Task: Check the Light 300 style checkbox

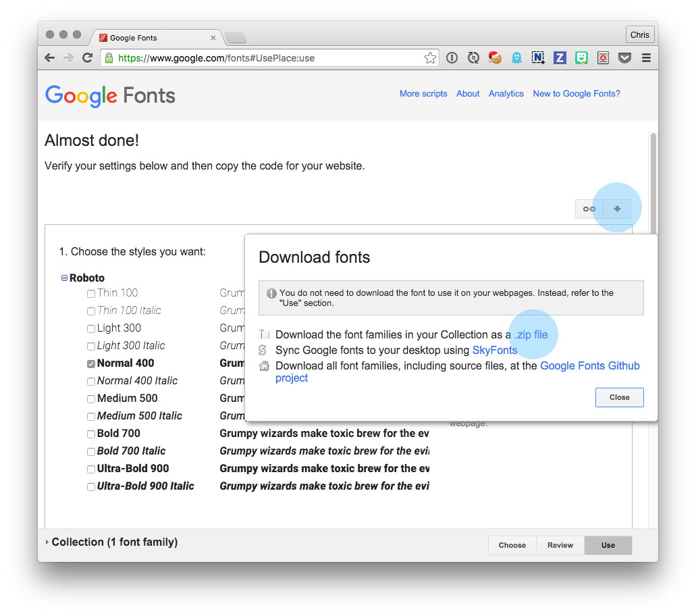Action: [90, 328]
